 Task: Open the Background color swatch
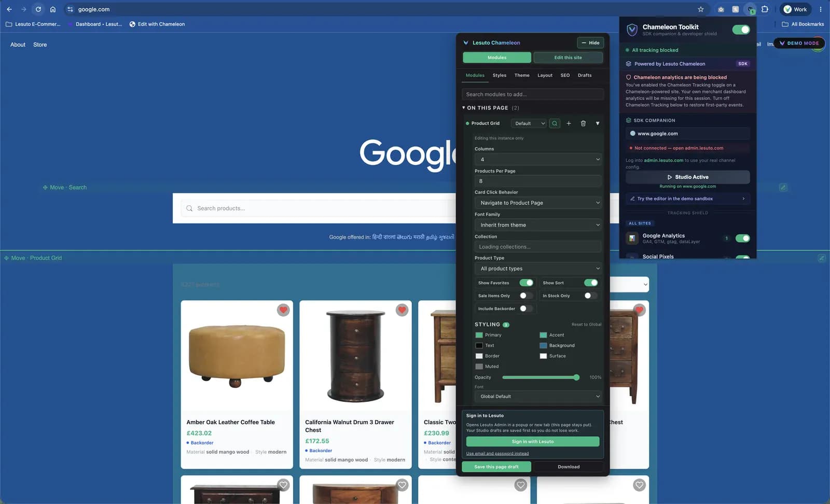point(543,345)
